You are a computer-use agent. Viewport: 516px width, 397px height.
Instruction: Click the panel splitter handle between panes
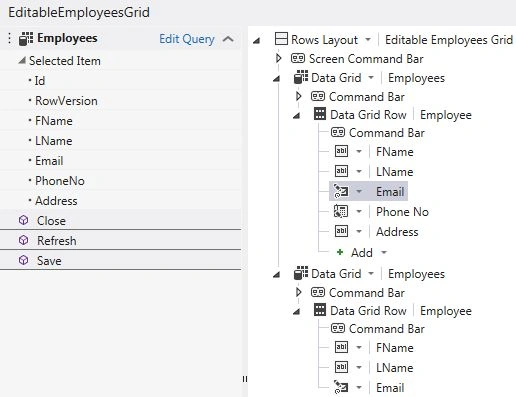coord(245,379)
